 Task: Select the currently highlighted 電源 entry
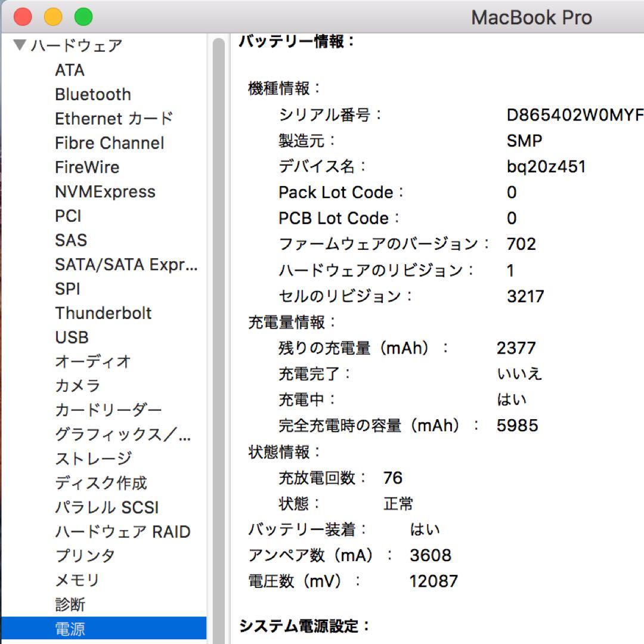[x=72, y=628]
